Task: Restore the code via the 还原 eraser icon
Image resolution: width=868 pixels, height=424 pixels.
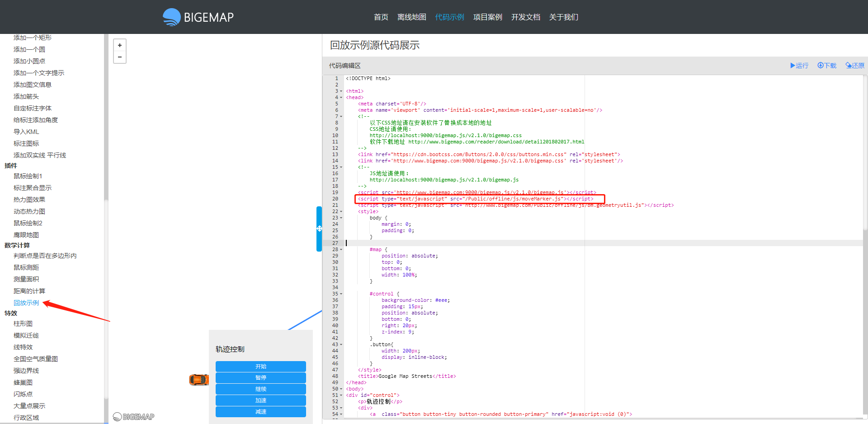Action: (x=854, y=66)
